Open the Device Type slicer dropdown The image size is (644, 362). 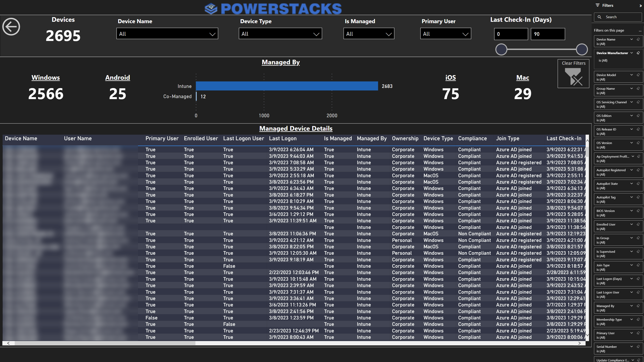pyautogui.click(x=280, y=34)
